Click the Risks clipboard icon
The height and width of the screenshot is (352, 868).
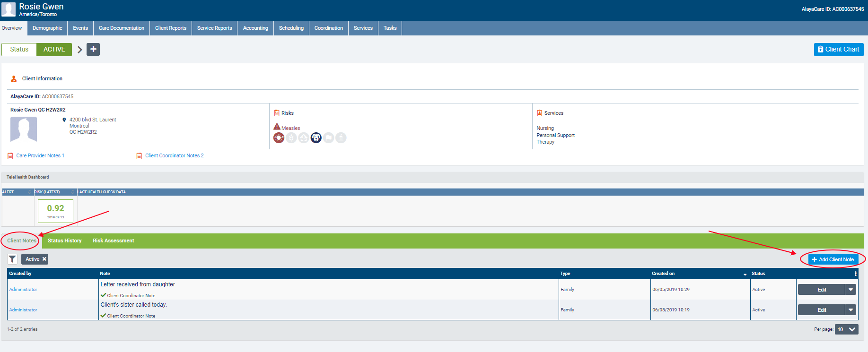coord(277,113)
